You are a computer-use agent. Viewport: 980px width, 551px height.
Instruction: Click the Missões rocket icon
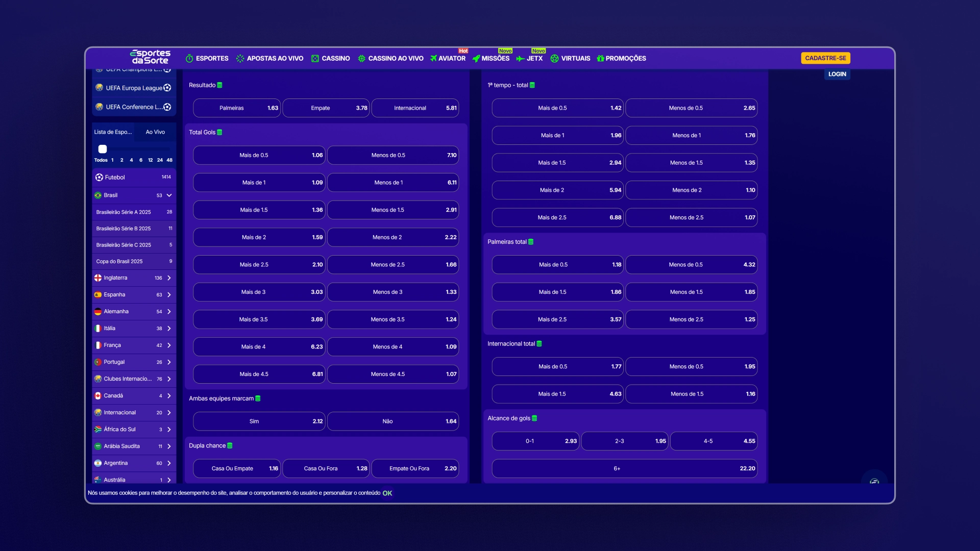click(476, 59)
